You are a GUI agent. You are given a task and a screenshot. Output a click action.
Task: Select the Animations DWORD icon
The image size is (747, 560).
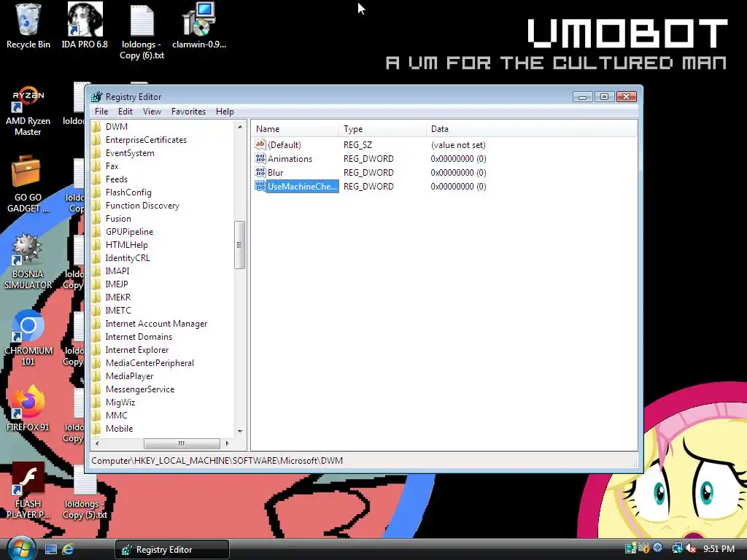[260, 158]
